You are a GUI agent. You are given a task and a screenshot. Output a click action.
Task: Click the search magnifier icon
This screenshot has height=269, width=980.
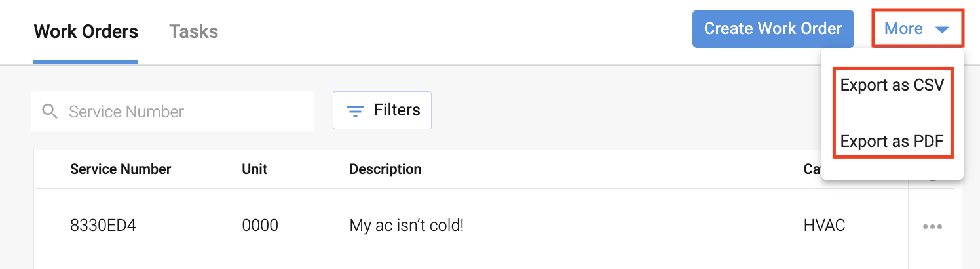[x=50, y=112]
